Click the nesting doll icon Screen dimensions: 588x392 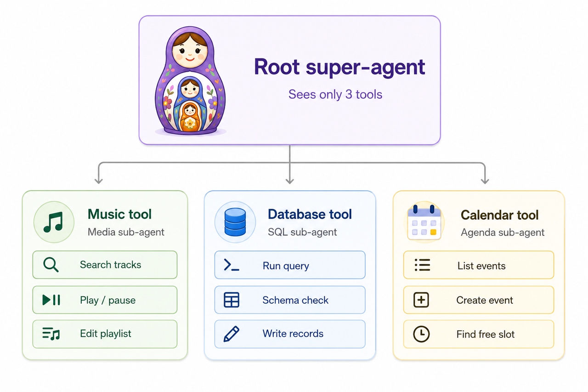(190, 80)
